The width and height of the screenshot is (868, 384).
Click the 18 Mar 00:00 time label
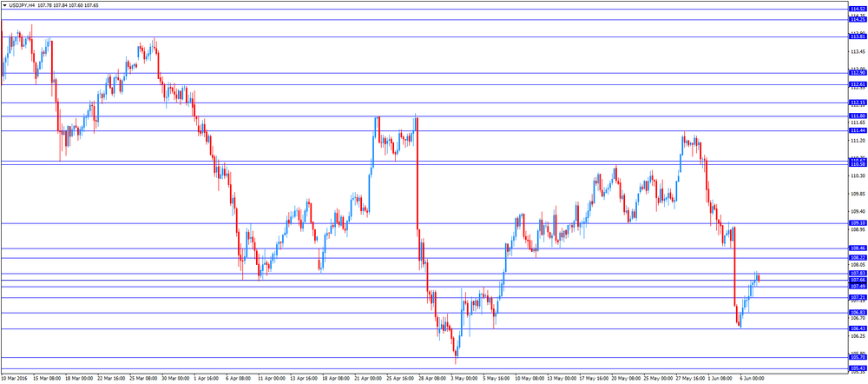pos(79,378)
